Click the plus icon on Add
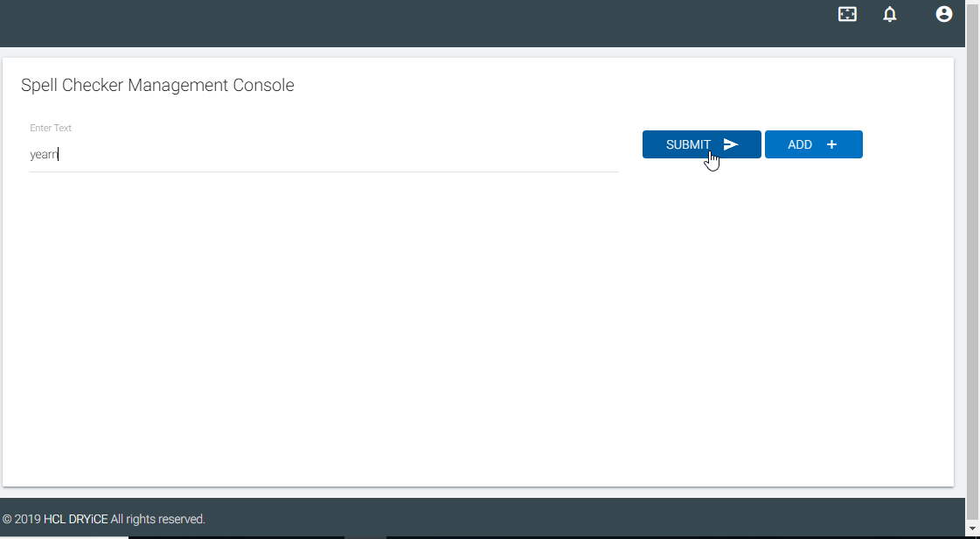Screen dimensions: 980x539 tap(831, 144)
